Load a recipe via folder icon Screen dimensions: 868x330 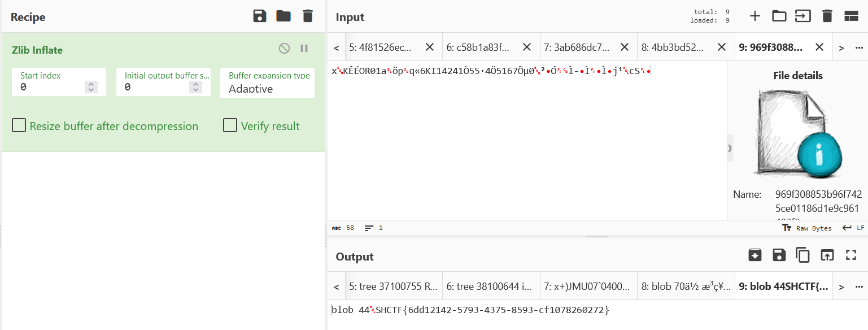click(x=283, y=16)
